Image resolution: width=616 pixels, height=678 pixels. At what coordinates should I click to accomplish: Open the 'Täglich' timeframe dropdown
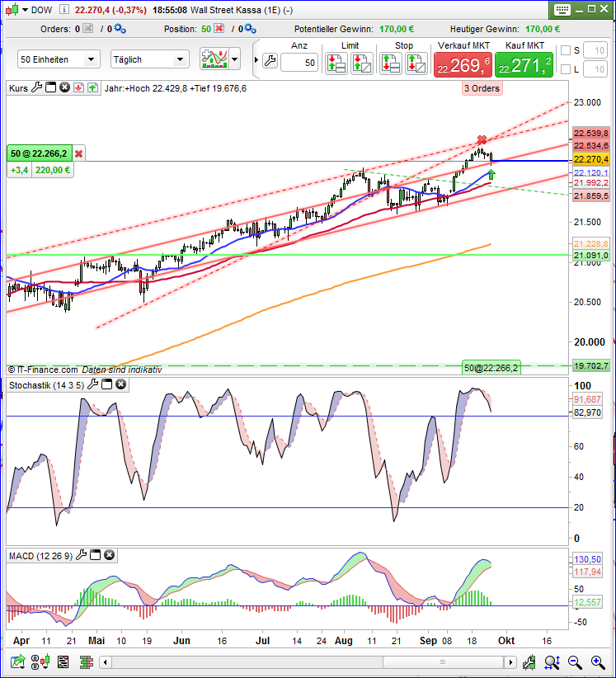pyautogui.click(x=149, y=59)
